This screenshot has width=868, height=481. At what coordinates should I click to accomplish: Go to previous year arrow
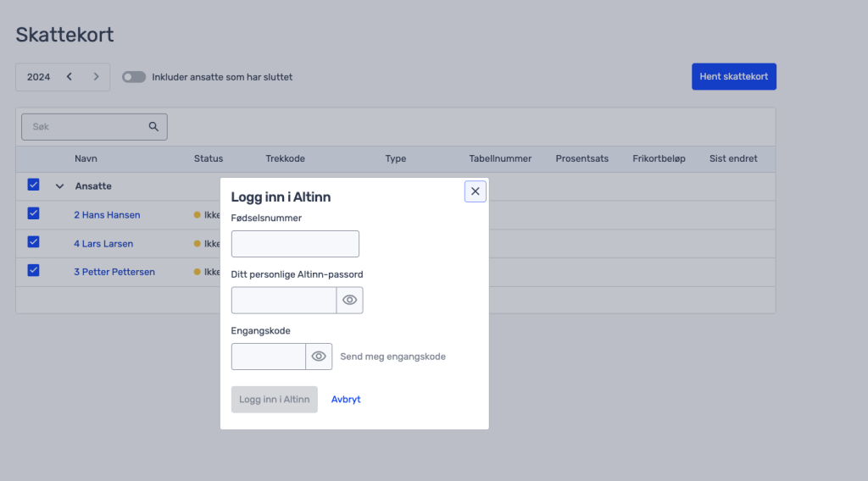[70, 77]
